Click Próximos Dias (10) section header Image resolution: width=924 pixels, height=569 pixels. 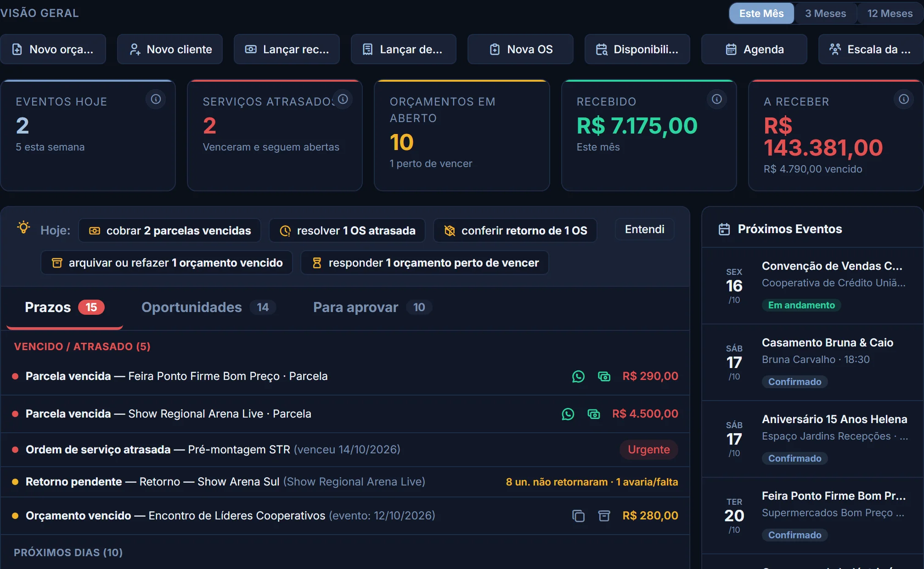68,552
